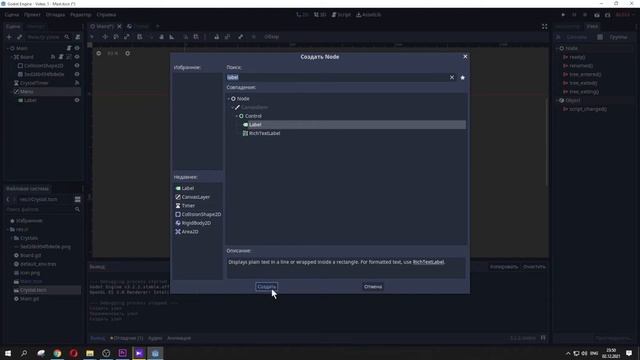Pick CollisionShape2D from the recent nodes list
Image resolution: width=640 pixels, height=360 pixels.
click(201, 214)
